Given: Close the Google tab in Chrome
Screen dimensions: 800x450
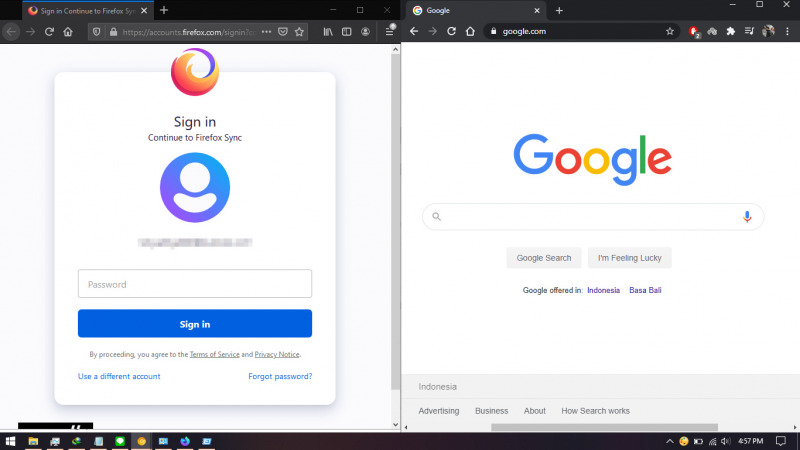Looking at the screenshot, I should coord(537,10).
